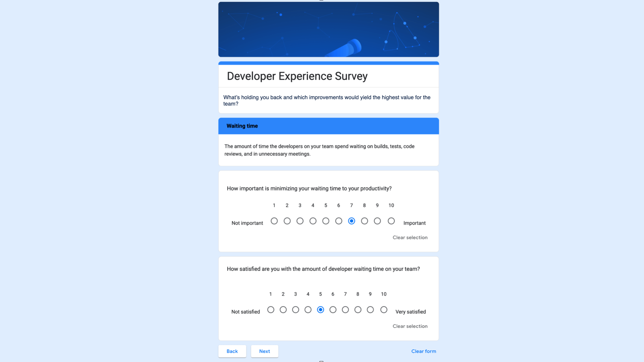Viewport: 644px width, 362px height.
Task: Clear importance question selection
Action: (410, 237)
